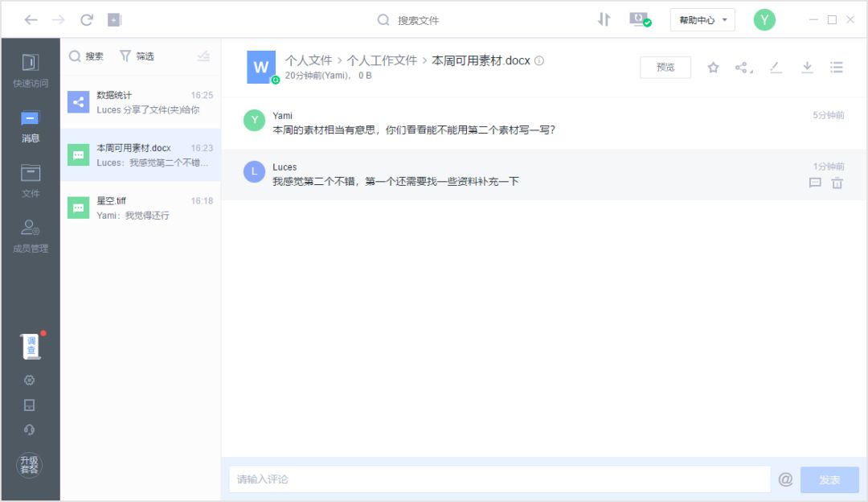Delete Luces's comment with trash icon

point(837,183)
